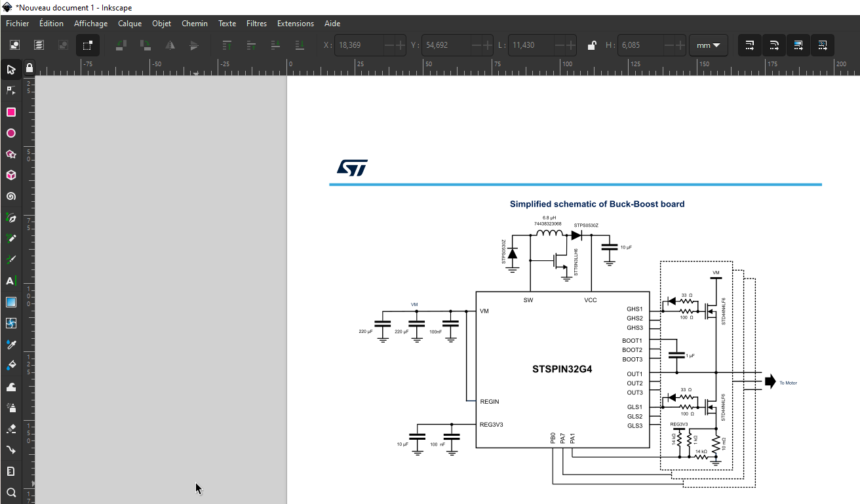This screenshot has width=860, height=504.
Task: Lower selection to bottom
Action: pyautogui.click(x=300, y=45)
